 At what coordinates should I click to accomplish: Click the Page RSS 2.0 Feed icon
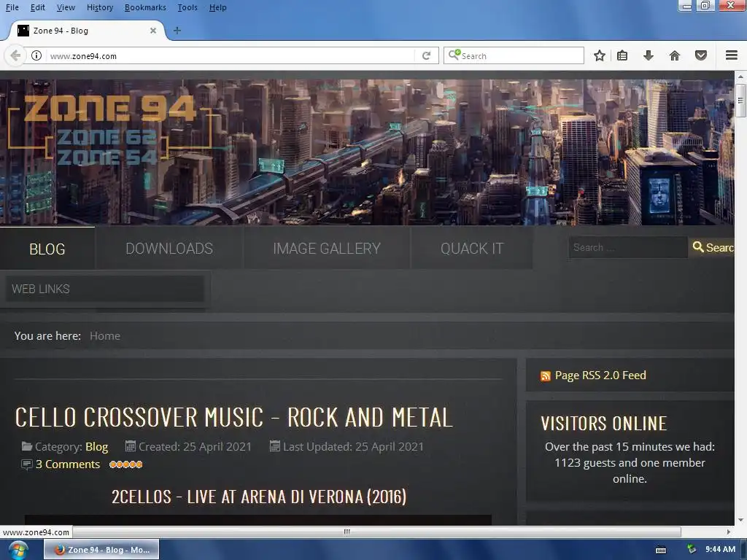tap(546, 376)
